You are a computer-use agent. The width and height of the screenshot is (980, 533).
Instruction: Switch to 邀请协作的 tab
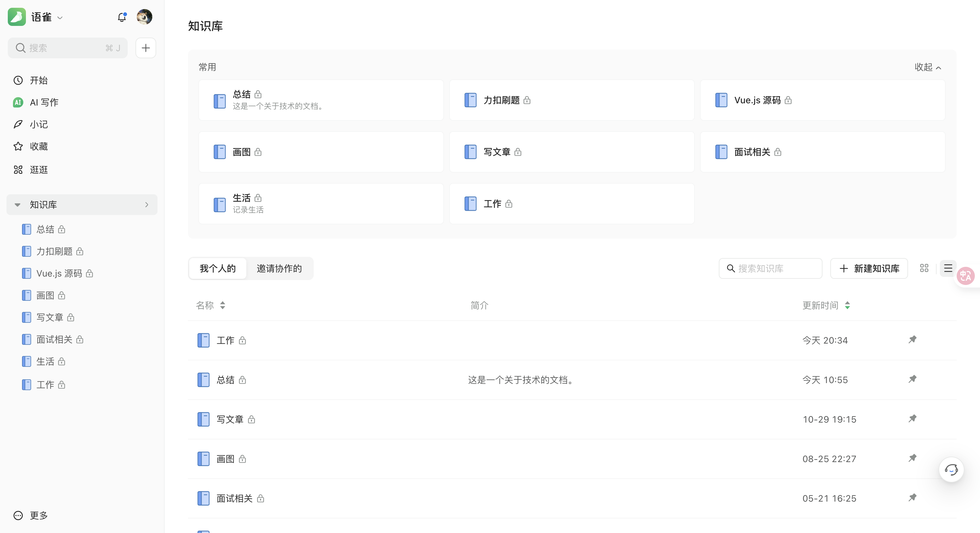279,268
